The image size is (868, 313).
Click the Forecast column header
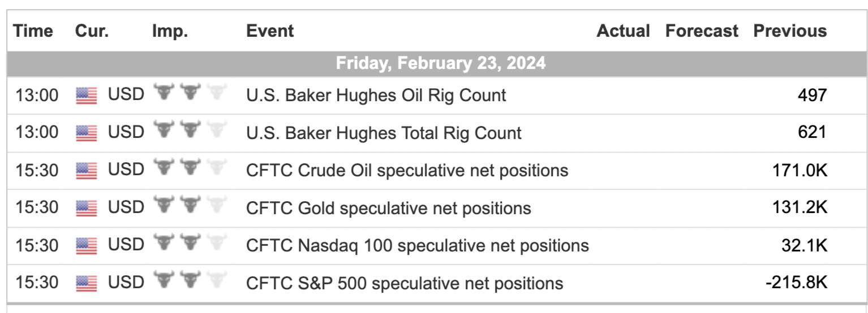click(x=702, y=31)
